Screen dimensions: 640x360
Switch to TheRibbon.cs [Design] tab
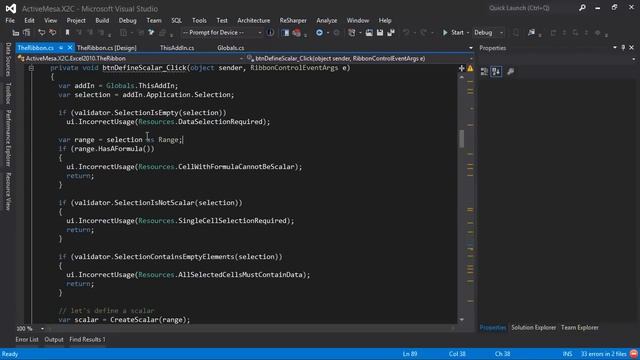click(x=107, y=48)
